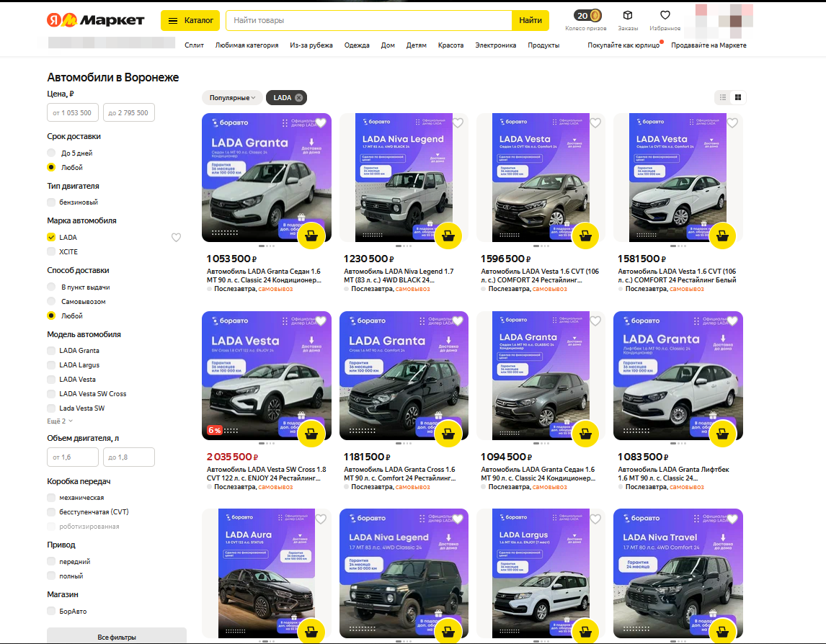Select 'В пункт выдачи' delivery method radio
This screenshot has height=644, width=826.
[x=51, y=287]
